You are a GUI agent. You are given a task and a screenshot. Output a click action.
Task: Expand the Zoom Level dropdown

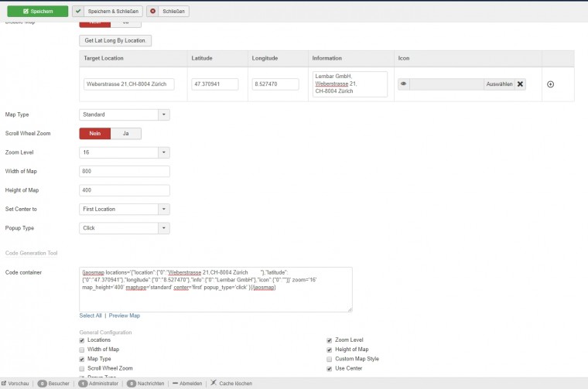[124, 152]
